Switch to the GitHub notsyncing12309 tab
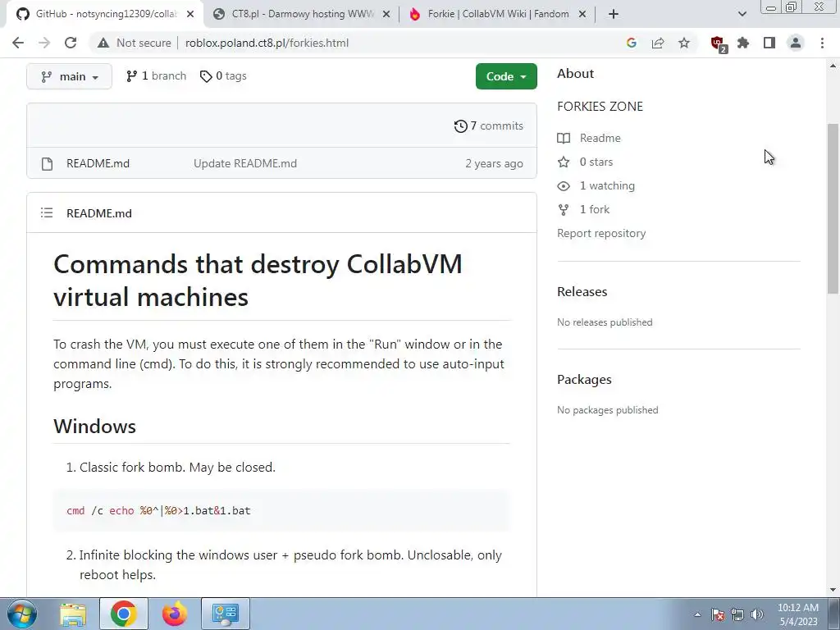 click(x=104, y=14)
